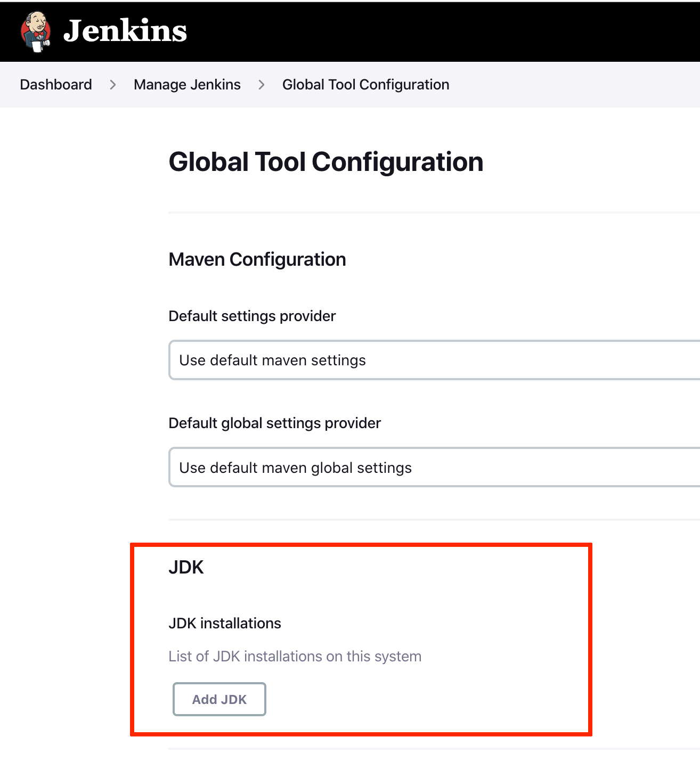Image resolution: width=700 pixels, height=770 pixels.
Task: Click the List of JDK installations description text
Action: pyautogui.click(x=295, y=656)
